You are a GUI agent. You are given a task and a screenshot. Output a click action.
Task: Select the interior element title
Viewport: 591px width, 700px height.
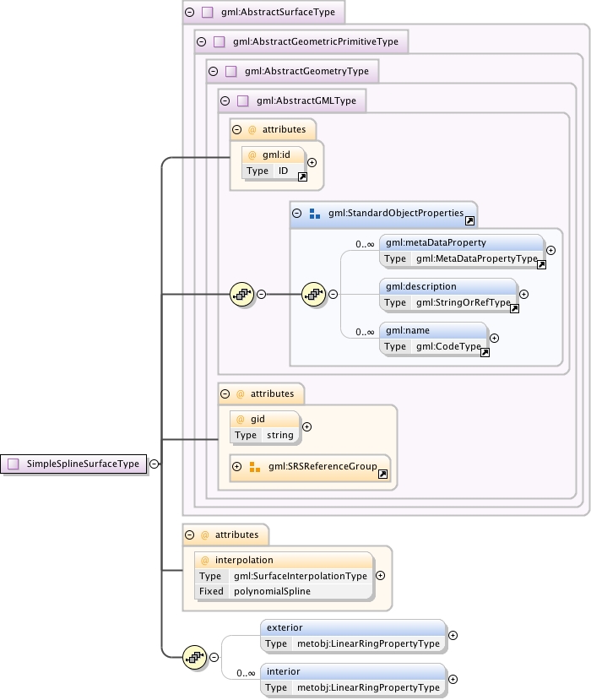point(283,671)
